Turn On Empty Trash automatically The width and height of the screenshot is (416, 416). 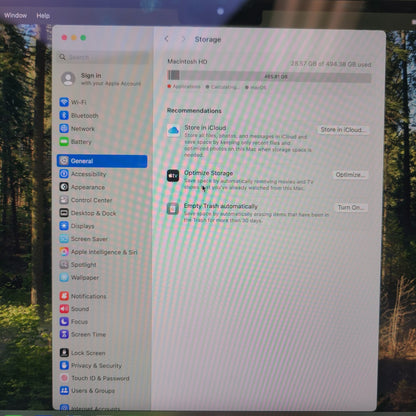351,208
